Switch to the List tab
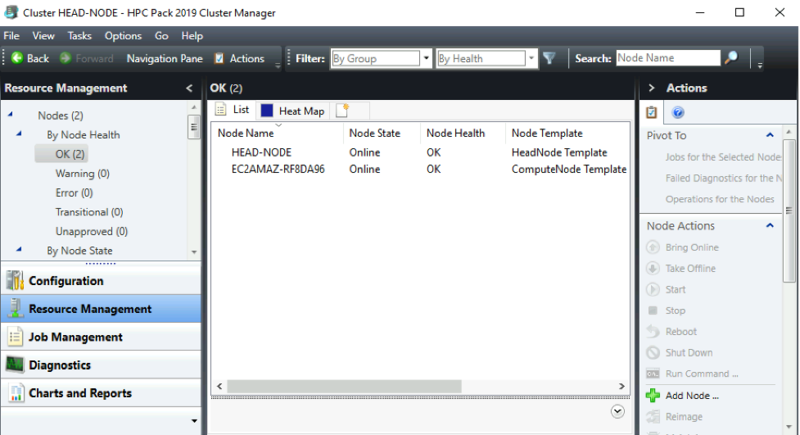800x435 pixels. point(233,110)
